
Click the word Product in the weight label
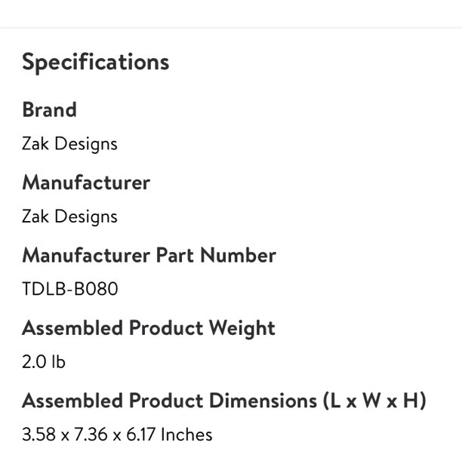point(166,328)
